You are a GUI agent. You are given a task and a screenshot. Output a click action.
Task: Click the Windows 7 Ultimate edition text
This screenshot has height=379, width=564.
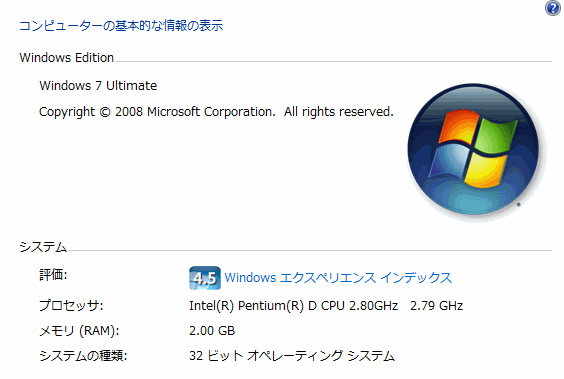pos(98,86)
